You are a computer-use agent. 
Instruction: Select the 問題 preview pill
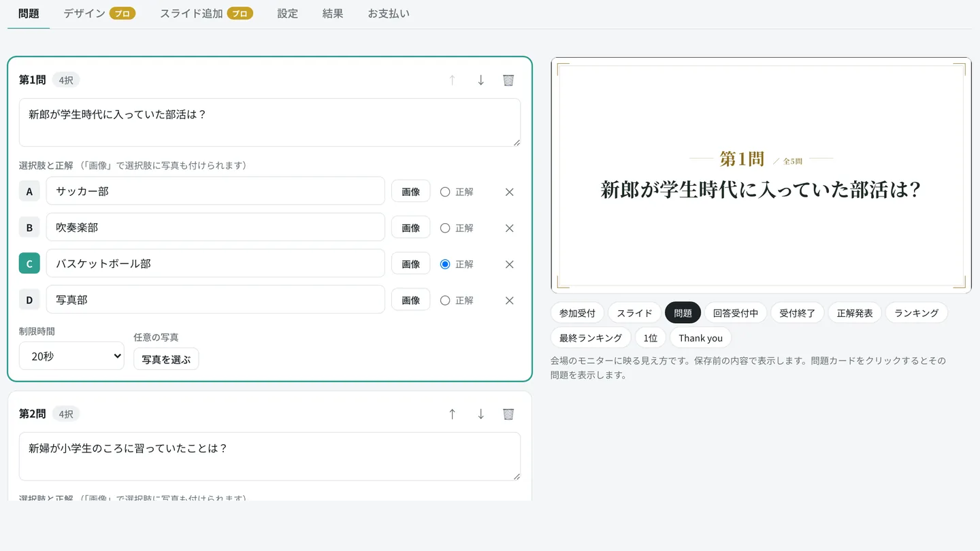(683, 313)
